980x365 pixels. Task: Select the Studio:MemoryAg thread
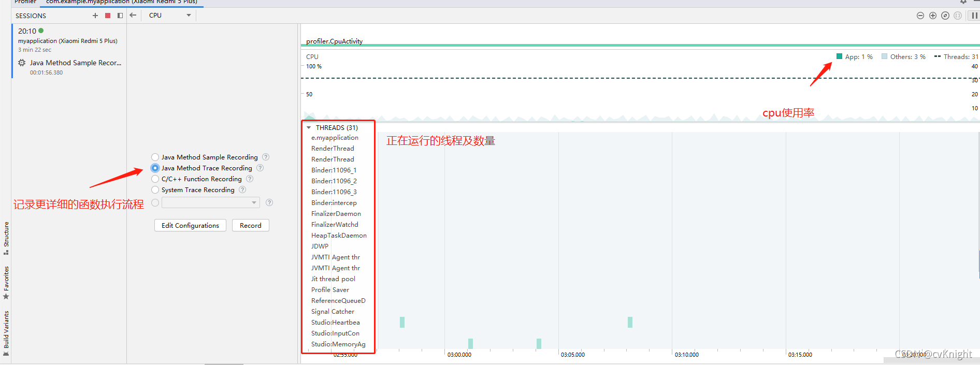[x=338, y=344]
